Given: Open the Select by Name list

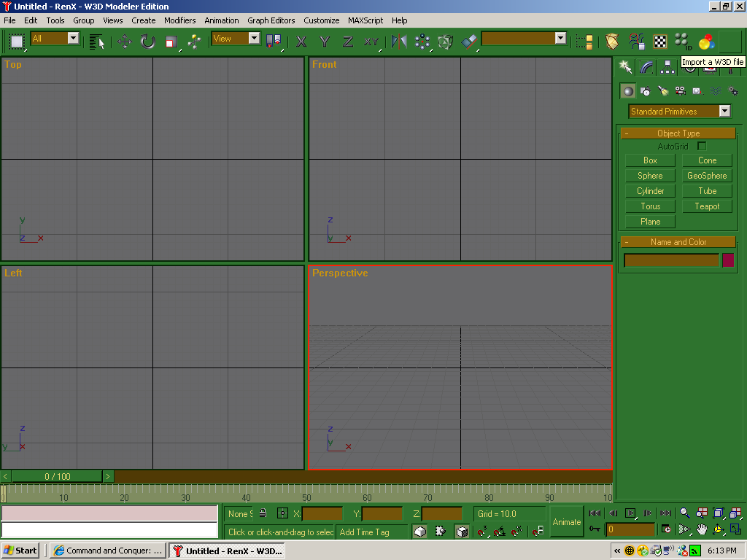Looking at the screenshot, I should 97,42.
